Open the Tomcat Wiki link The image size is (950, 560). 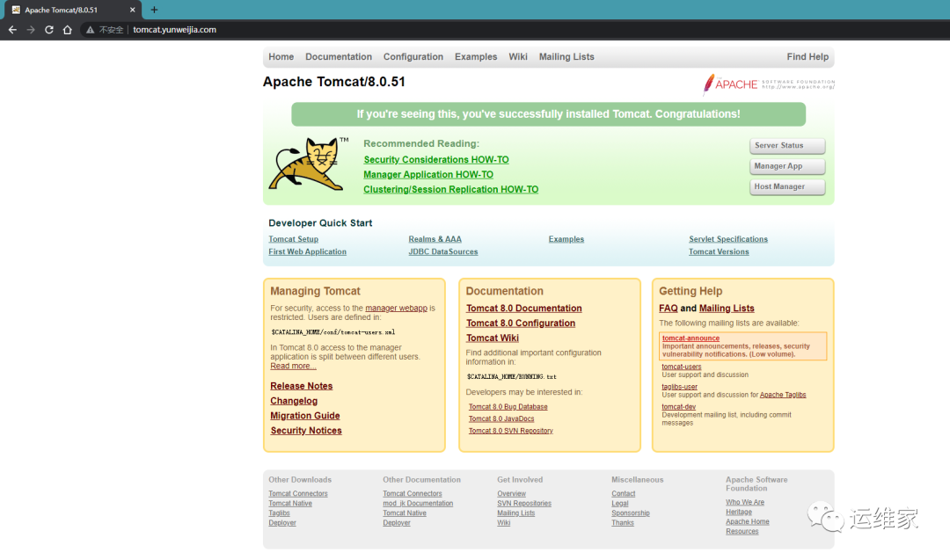pyautogui.click(x=492, y=338)
